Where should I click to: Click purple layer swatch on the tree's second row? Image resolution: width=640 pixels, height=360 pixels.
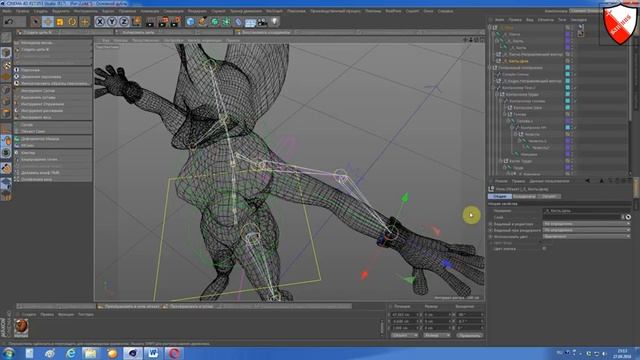[567, 34]
